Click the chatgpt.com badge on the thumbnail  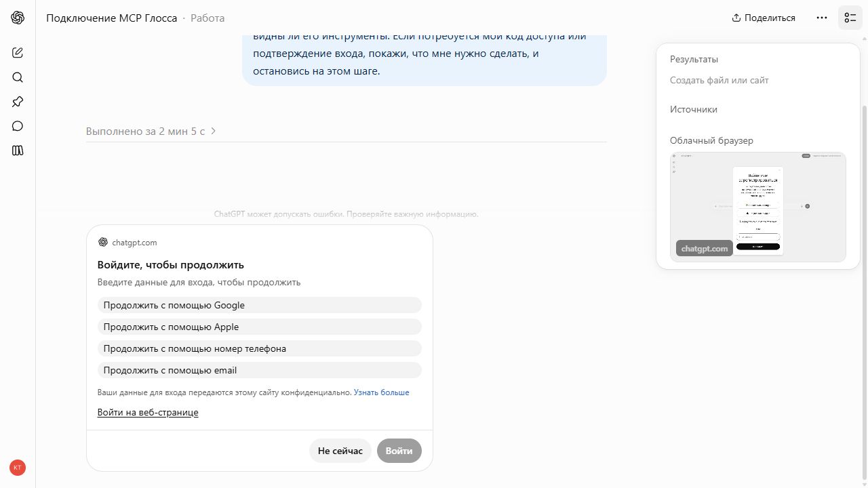point(705,249)
